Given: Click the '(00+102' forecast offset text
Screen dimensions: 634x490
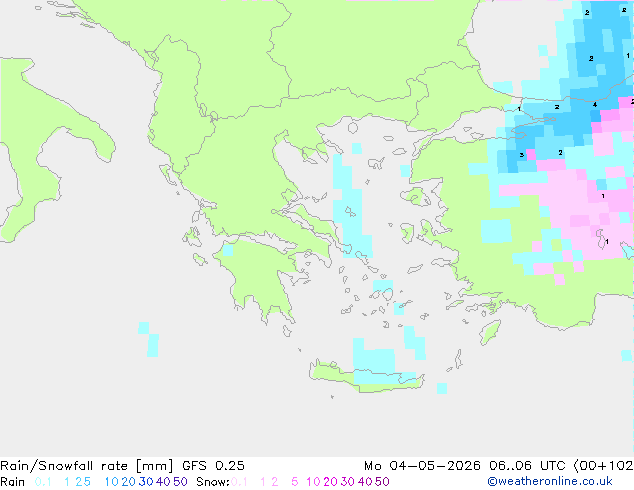Looking at the screenshot, I should (x=603, y=466).
